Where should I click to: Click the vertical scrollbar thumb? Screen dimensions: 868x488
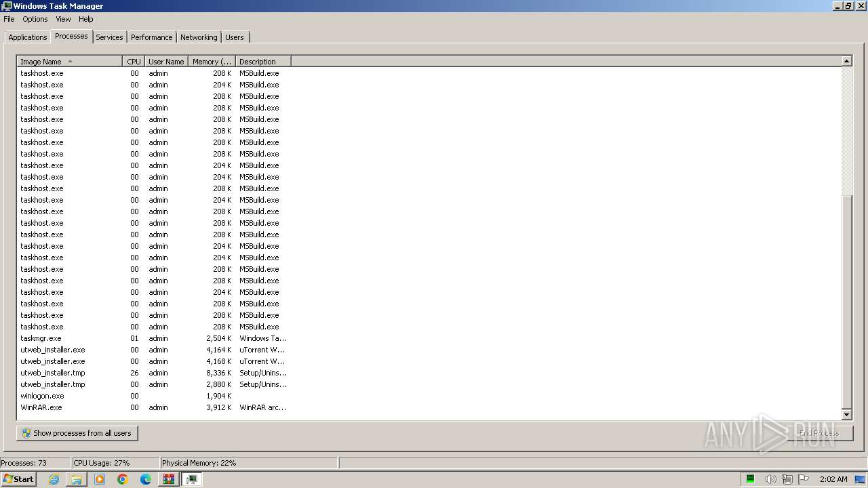(x=846, y=302)
